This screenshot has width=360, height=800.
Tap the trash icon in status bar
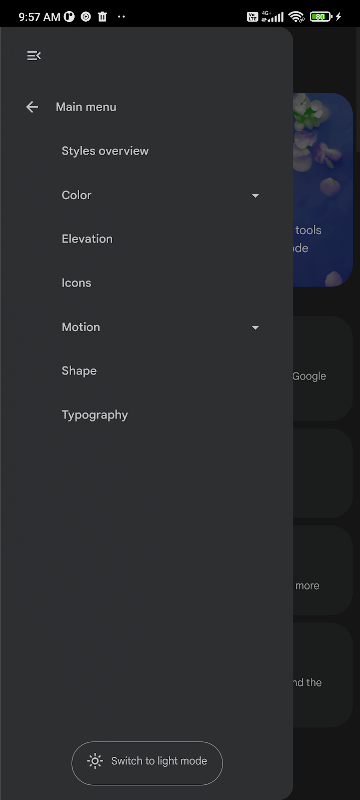pos(102,16)
